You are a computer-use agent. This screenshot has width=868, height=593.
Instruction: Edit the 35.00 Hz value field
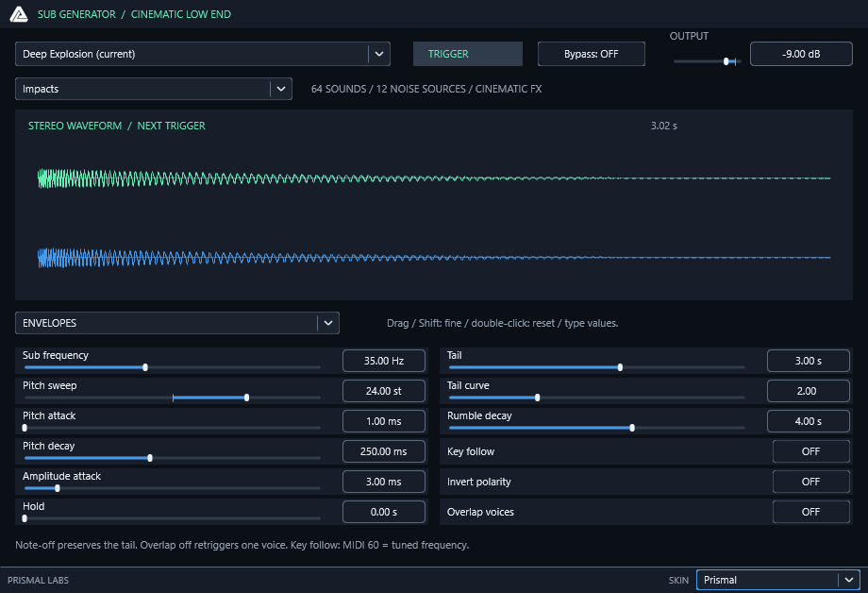(384, 361)
